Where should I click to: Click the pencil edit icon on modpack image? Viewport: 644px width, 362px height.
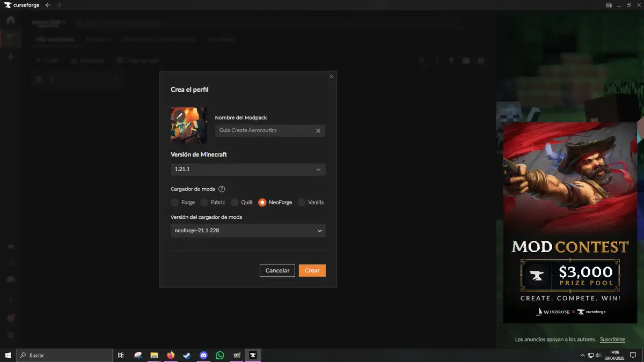click(180, 115)
